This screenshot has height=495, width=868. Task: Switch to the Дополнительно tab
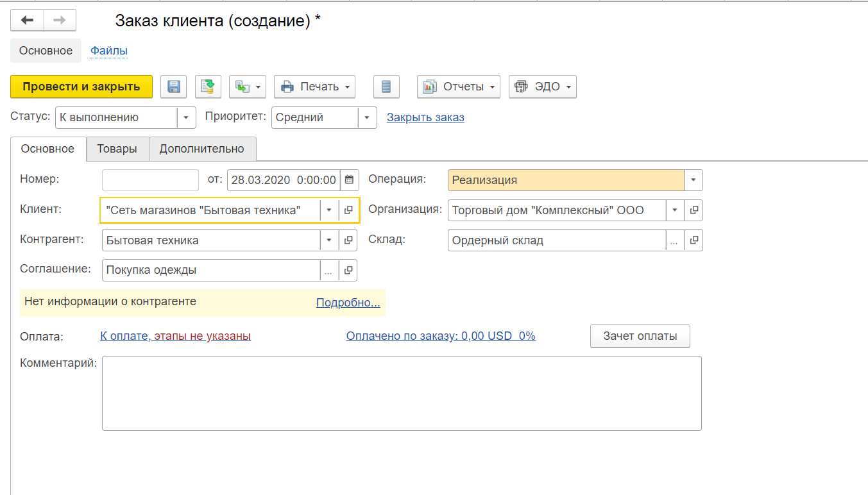point(202,149)
